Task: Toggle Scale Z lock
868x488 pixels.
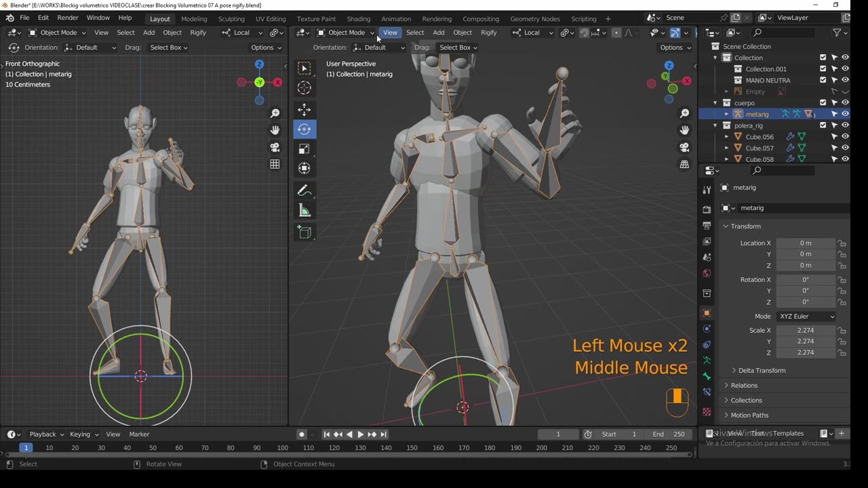Action: pos(842,353)
